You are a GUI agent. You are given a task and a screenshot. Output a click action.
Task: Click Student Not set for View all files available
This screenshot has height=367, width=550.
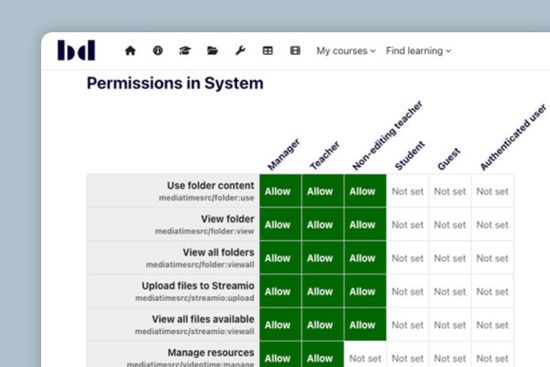point(408,325)
